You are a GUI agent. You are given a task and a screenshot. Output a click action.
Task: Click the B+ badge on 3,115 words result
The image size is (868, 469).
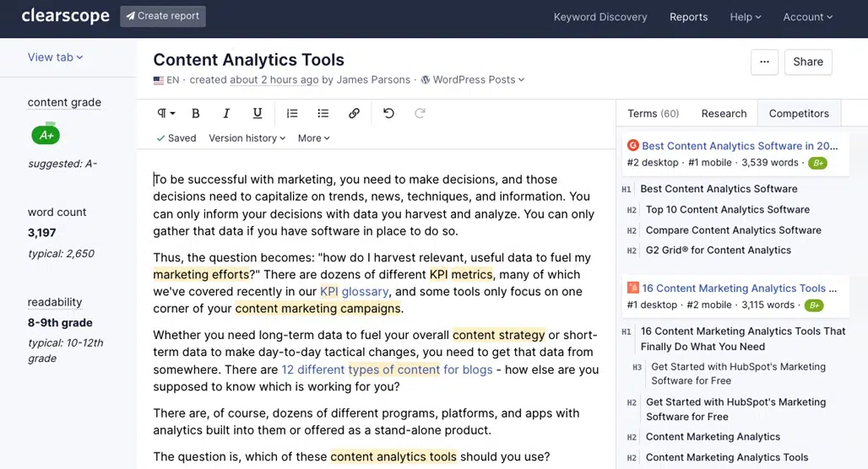point(814,305)
